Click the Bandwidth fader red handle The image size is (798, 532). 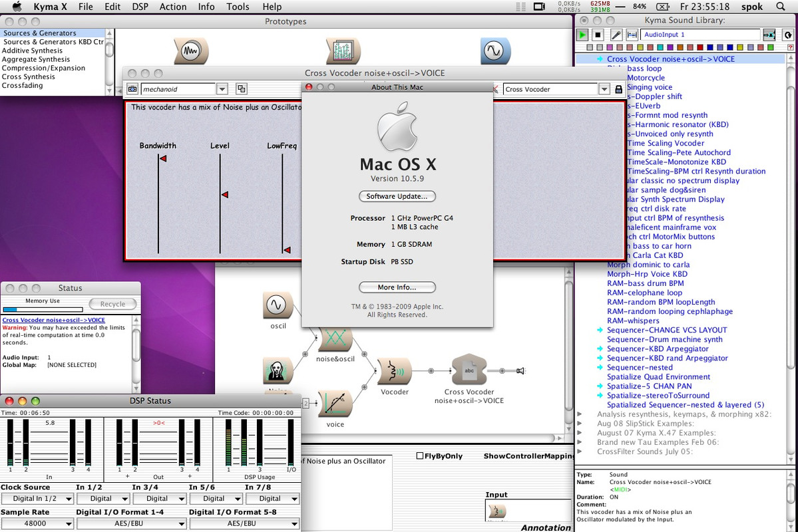pos(163,159)
